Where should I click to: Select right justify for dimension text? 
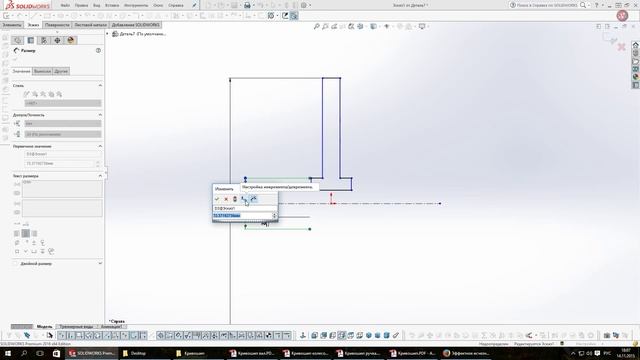tap(34, 233)
